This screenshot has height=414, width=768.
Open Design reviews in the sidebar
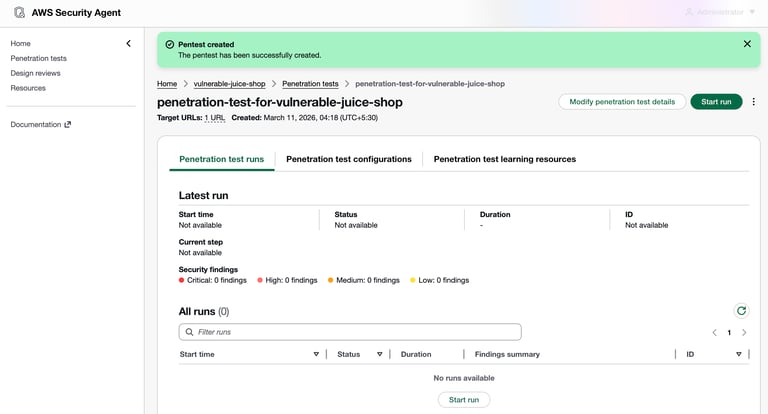[35, 73]
